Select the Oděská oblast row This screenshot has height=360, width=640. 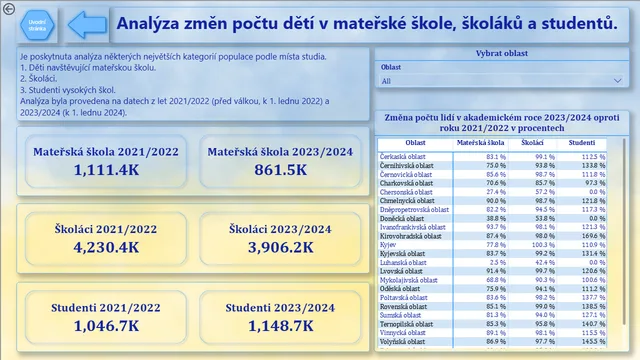pyautogui.click(x=492, y=289)
